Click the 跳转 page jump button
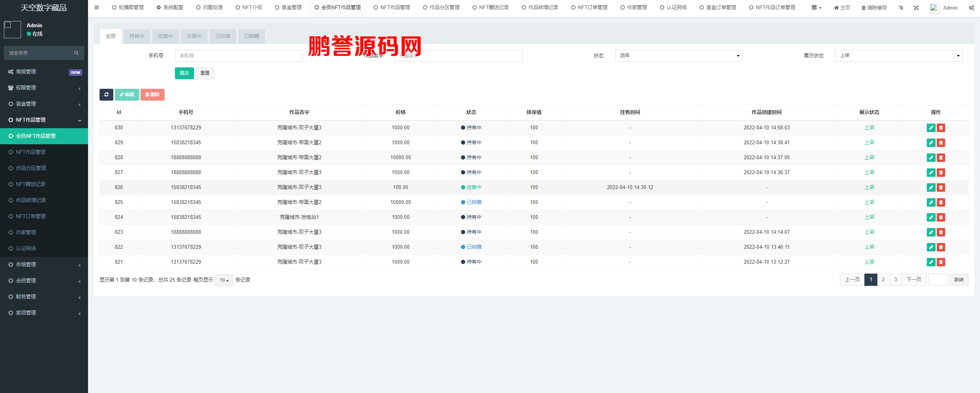980x393 pixels. point(959,280)
